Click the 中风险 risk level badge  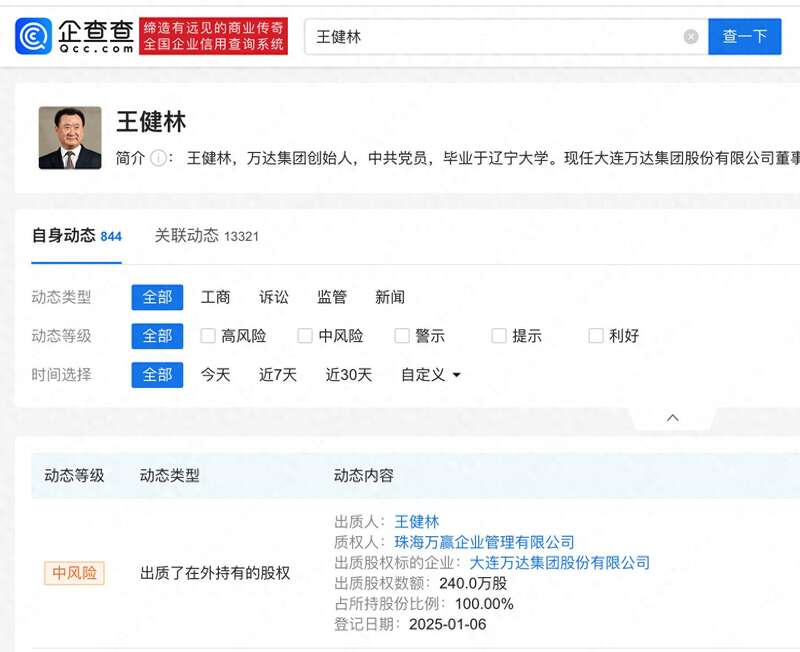click(74, 573)
